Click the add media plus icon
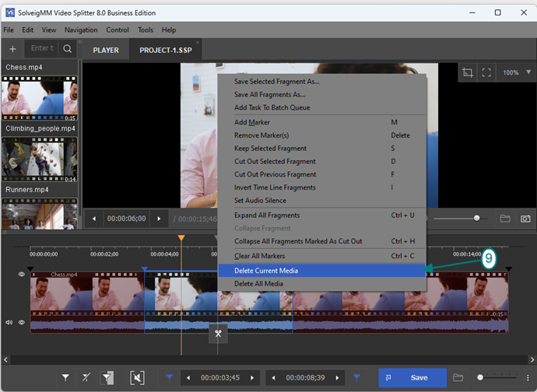This screenshot has height=392, width=537. click(12, 49)
